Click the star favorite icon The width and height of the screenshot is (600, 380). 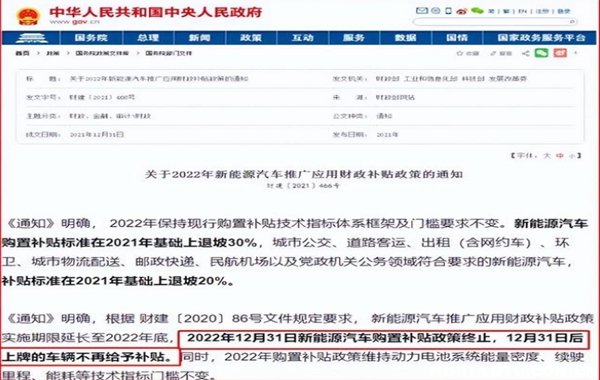pos(460,53)
